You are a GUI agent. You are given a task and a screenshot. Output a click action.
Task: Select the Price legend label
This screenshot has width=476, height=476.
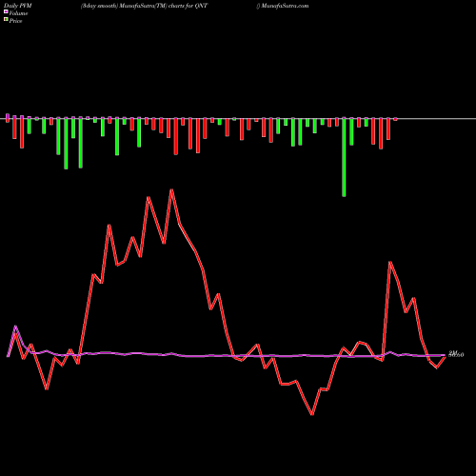pyautogui.click(x=15, y=21)
